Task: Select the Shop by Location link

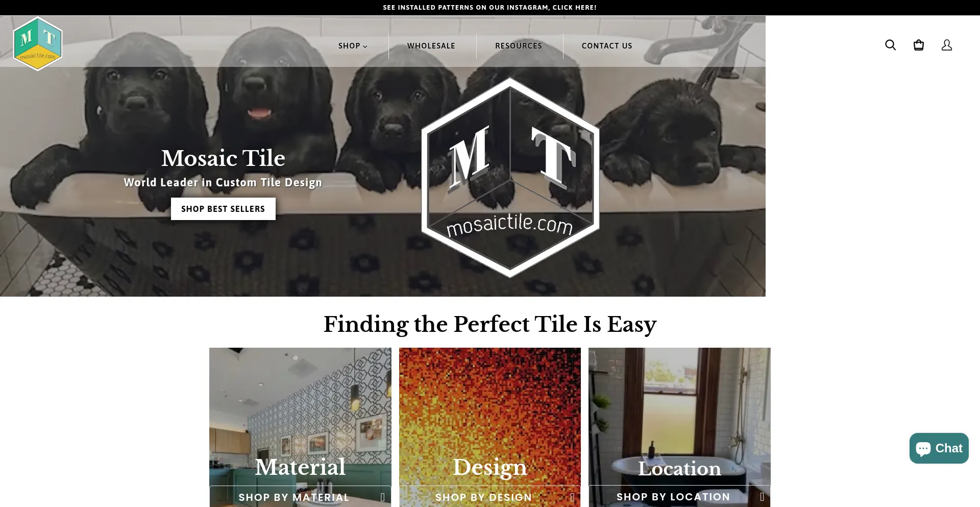Action: coord(673,497)
